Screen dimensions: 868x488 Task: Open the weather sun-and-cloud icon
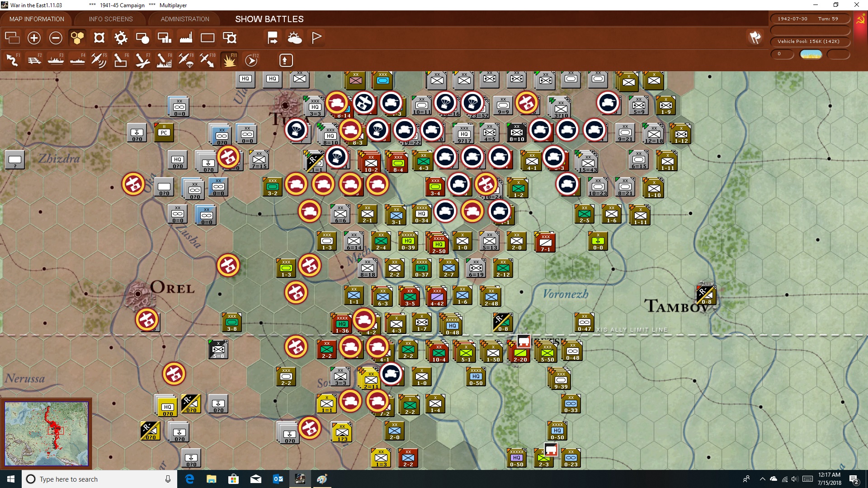coord(295,38)
